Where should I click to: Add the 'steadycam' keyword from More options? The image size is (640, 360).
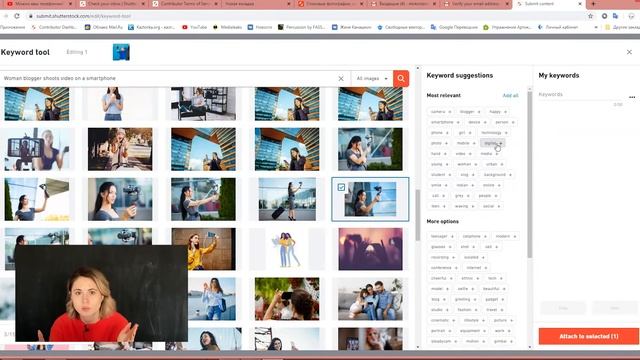(444, 341)
